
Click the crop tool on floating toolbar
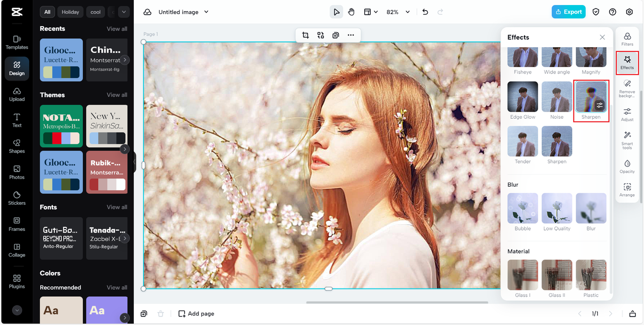point(305,35)
